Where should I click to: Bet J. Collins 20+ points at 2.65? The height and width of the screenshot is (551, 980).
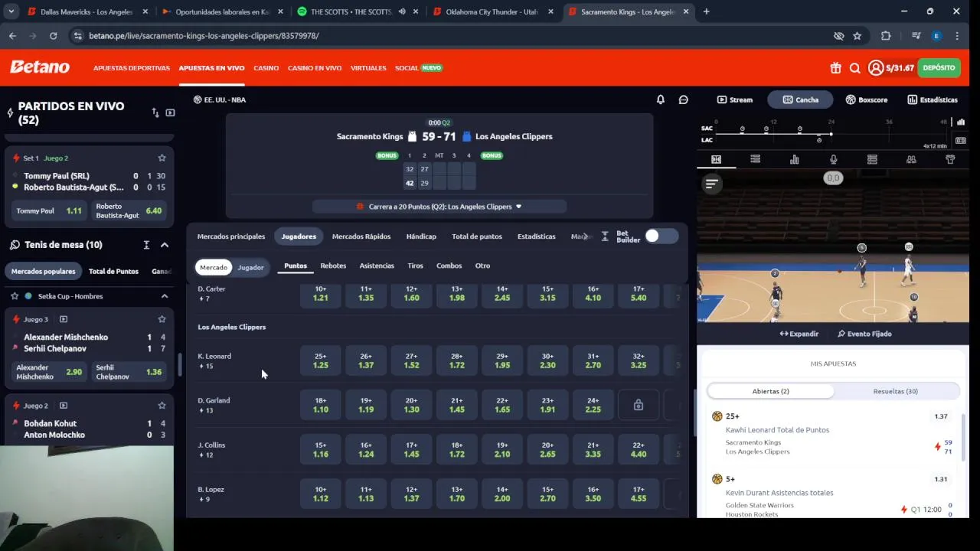point(547,450)
